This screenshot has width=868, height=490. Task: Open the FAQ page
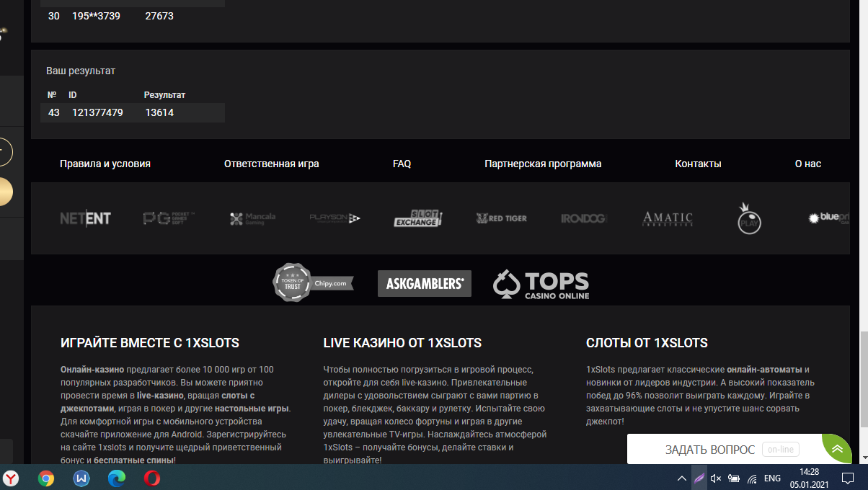click(402, 164)
